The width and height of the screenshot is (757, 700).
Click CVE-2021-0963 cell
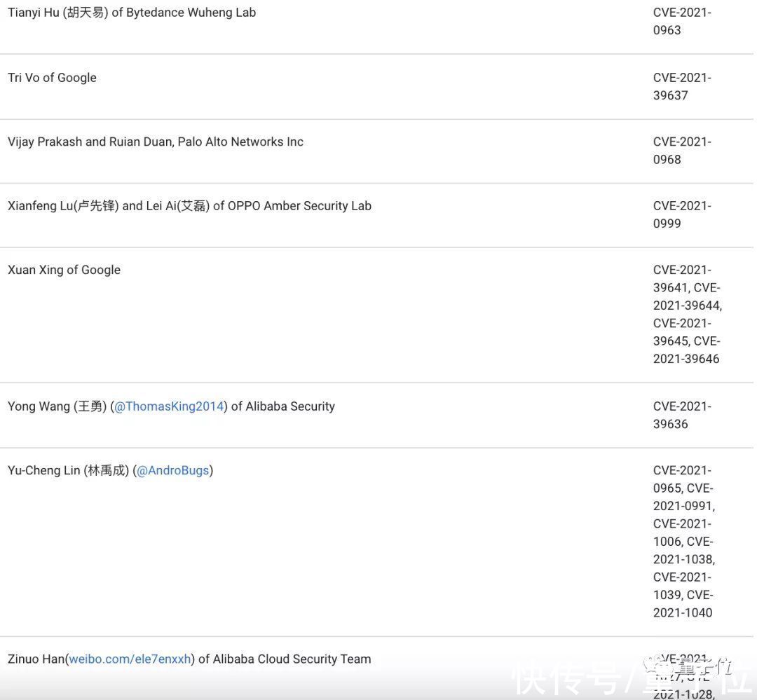pyautogui.click(x=682, y=21)
